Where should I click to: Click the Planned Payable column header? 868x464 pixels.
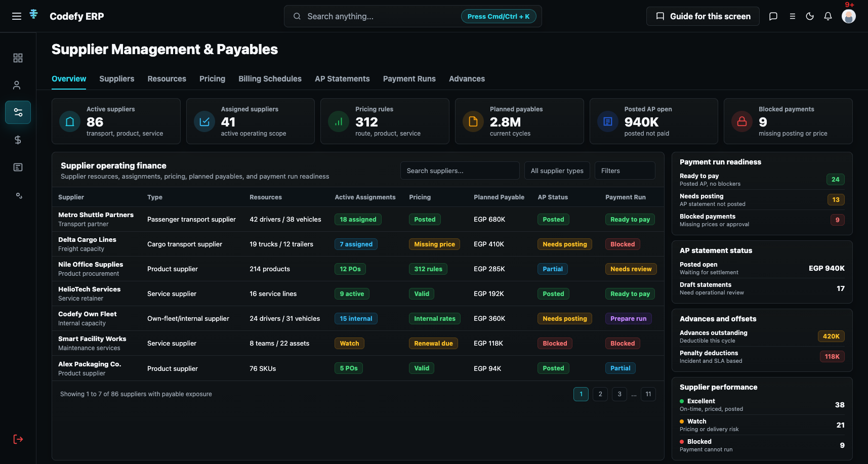(499, 197)
